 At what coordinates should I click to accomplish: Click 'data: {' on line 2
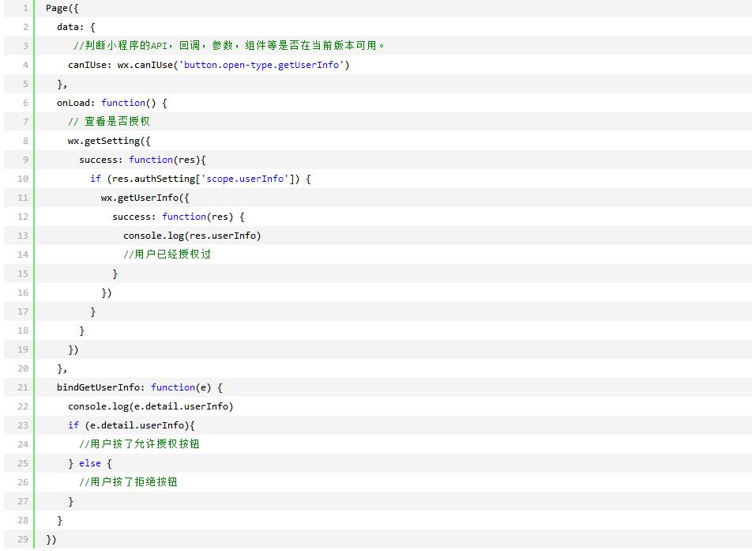(x=76, y=27)
